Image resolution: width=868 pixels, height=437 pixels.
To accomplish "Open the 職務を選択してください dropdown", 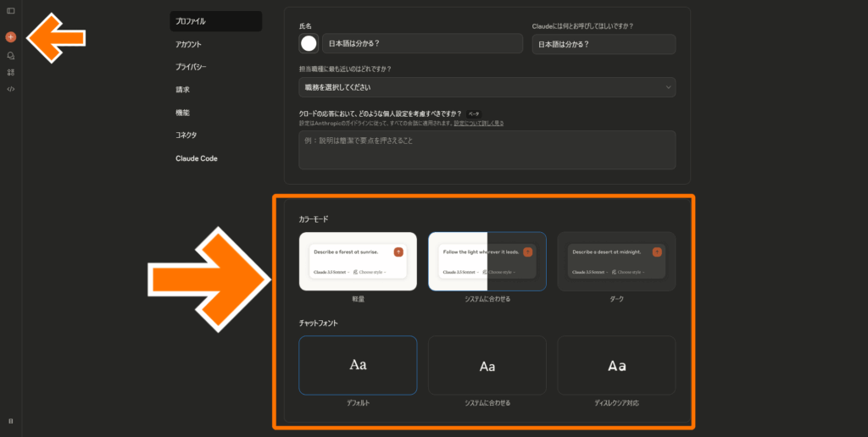I will [487, 87].
